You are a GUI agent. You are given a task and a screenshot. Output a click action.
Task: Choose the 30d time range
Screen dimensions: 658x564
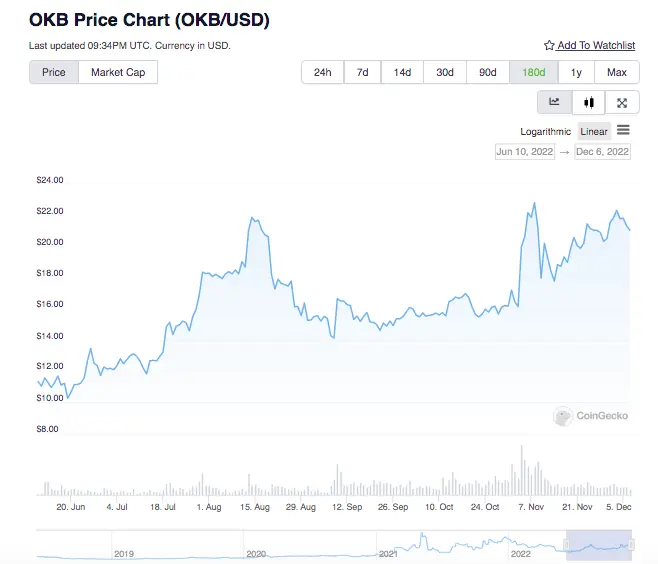(445, 72)
